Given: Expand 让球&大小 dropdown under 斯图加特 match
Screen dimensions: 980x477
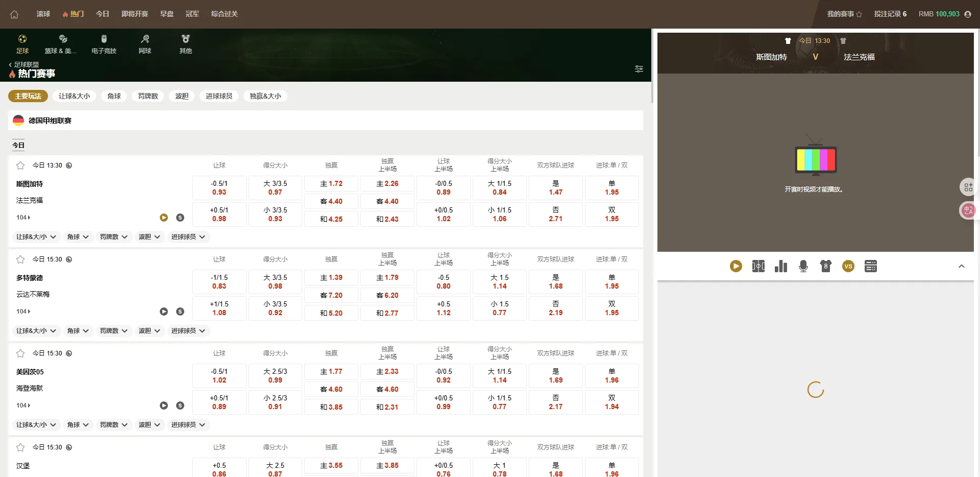Looking at the screenshot, I should [36, 237].
